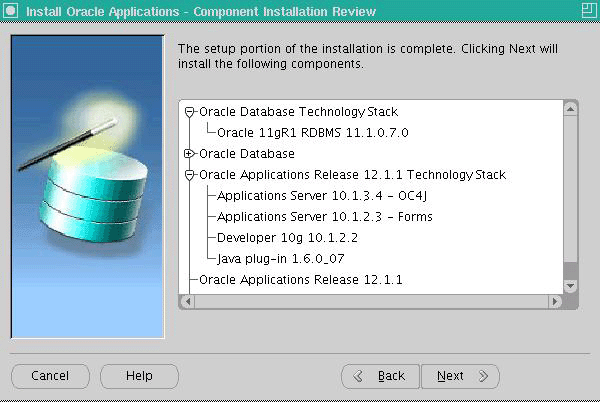Click horizontal scrollbar left arrow
Image resolution: width=600 pixels, height=402 pixels.
188,301
